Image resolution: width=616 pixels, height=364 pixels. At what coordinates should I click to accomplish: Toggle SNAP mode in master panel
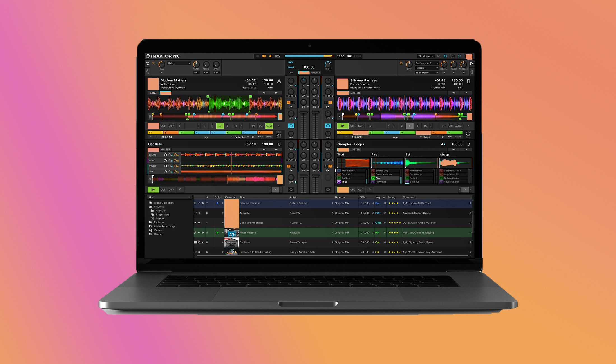291,62
